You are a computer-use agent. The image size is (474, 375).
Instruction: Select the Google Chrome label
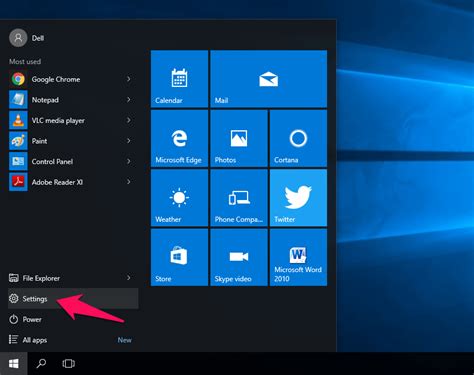56,79
